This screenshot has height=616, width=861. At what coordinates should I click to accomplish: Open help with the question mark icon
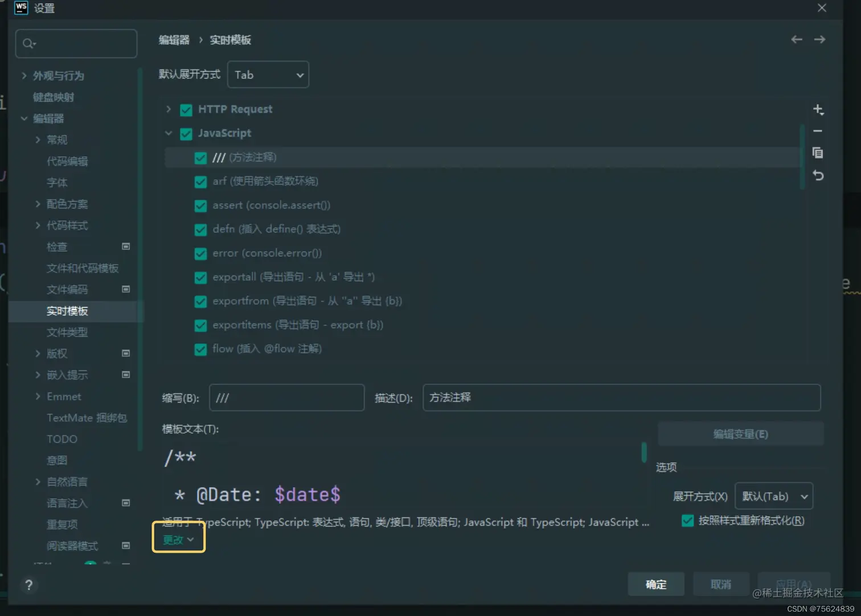tap(28, 585)
